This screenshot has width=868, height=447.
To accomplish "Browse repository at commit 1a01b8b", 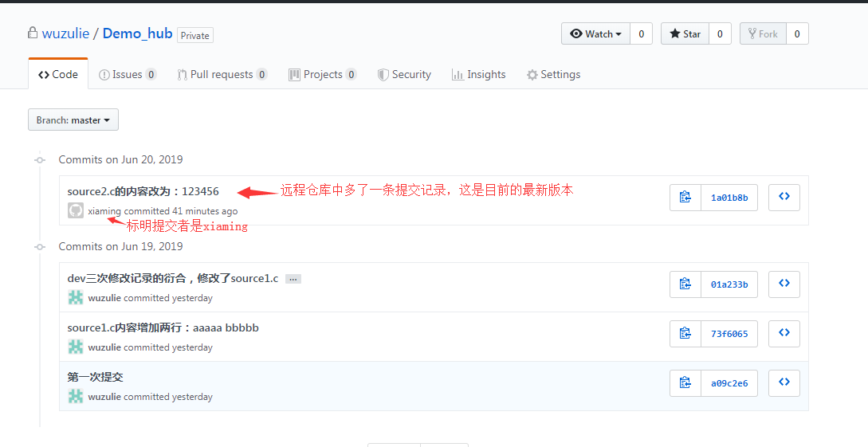I will [x=784, y=198].
